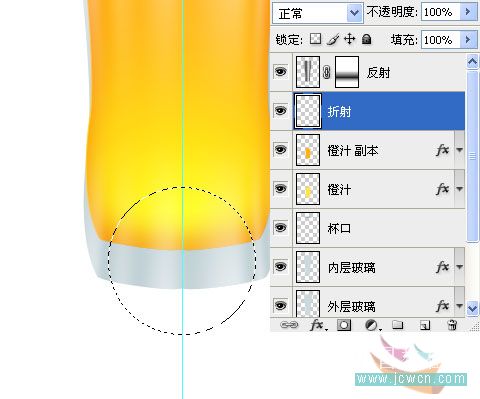Select the 反射 layer thumbnail

[308, 72]
